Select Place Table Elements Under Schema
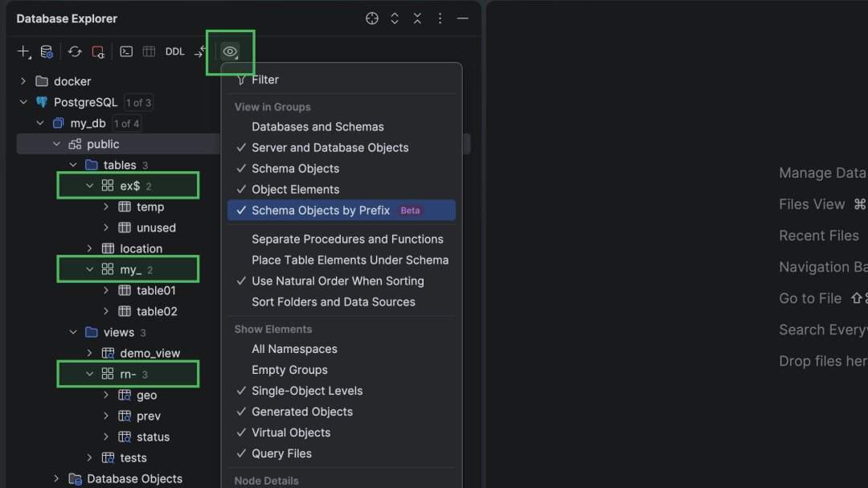868x488 pixels. click(342, 260)
